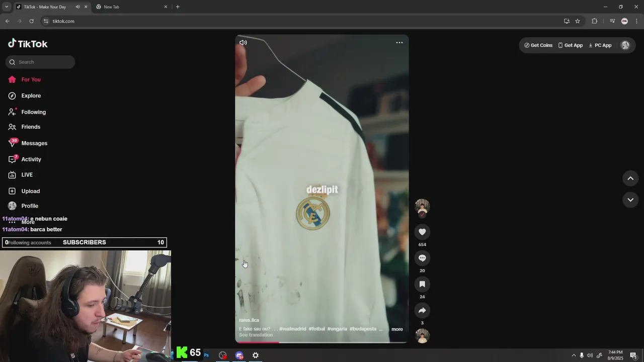Go to the previous video with up chevron
The width and height of the screenshot is (644, 362).
click(630, 178)
